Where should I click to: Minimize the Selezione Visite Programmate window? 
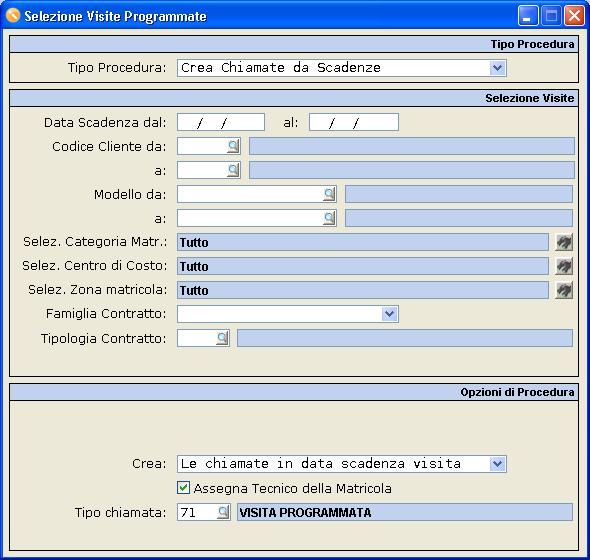pos(528,16)
